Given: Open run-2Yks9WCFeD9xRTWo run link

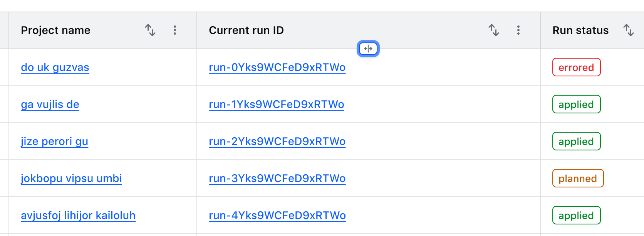Looking at the screenshot, I should [277, 142].
